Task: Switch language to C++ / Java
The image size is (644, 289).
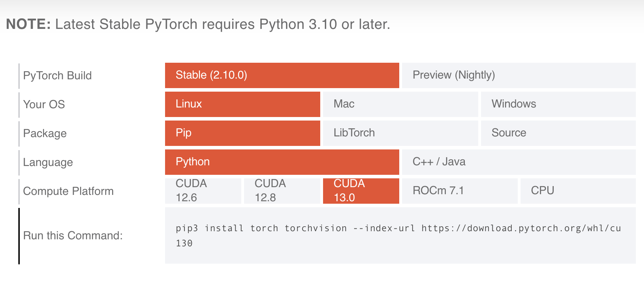Action: click(439, 162)
